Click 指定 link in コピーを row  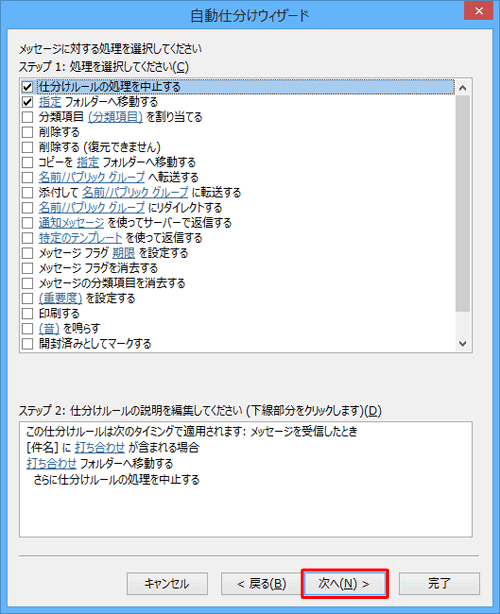[88, 162]
